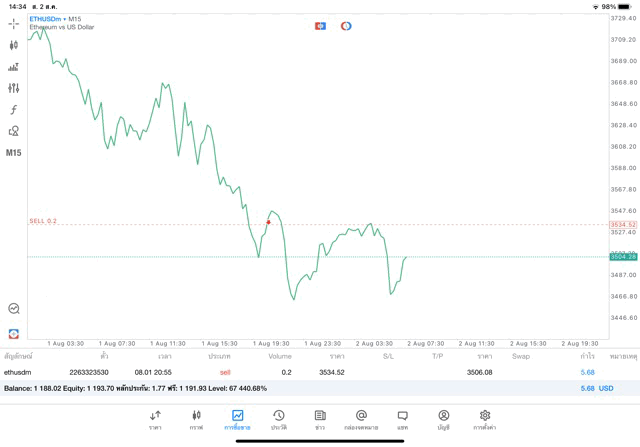Screen dimensions: 640x447
Task: Open the การตั้งค่า settings tab
Action: [485, 420]
